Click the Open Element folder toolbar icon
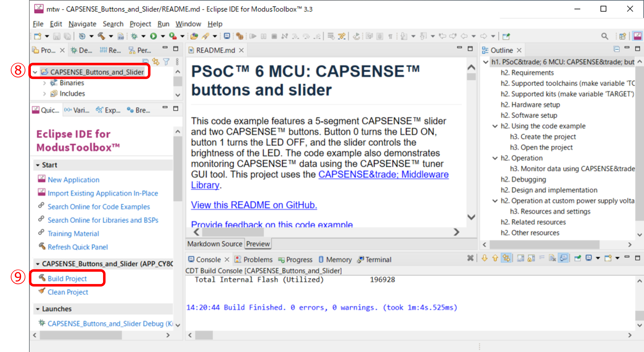The image size is (644, 352). (194, 36)
